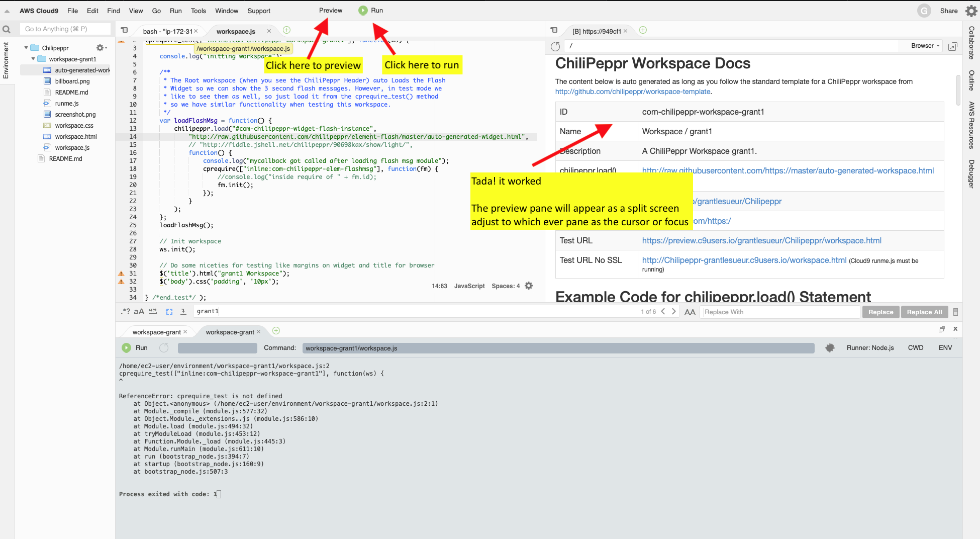The width and height of the screenshot is (980, 539).
Task: Open the Find menu
Action: tap(114, 11)
